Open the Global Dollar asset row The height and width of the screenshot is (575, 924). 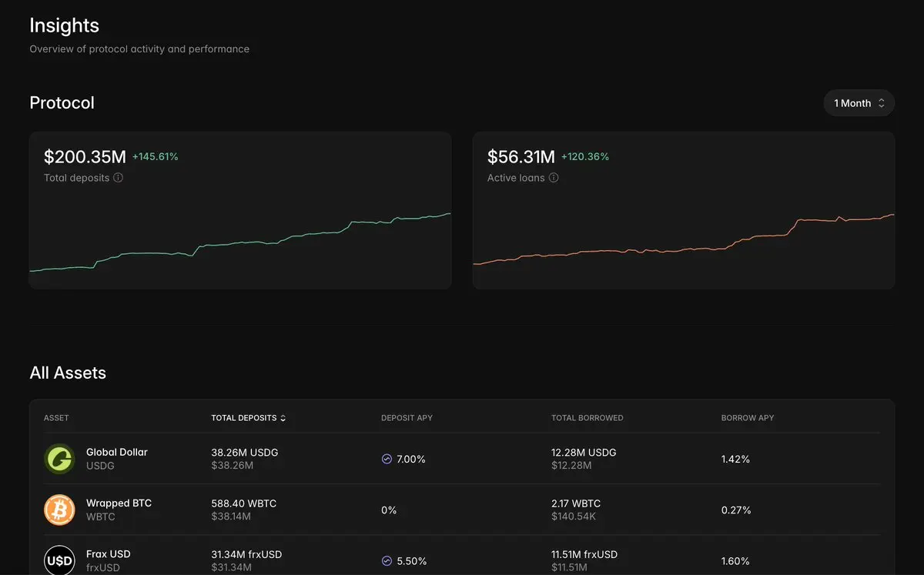tap(462, 459)
